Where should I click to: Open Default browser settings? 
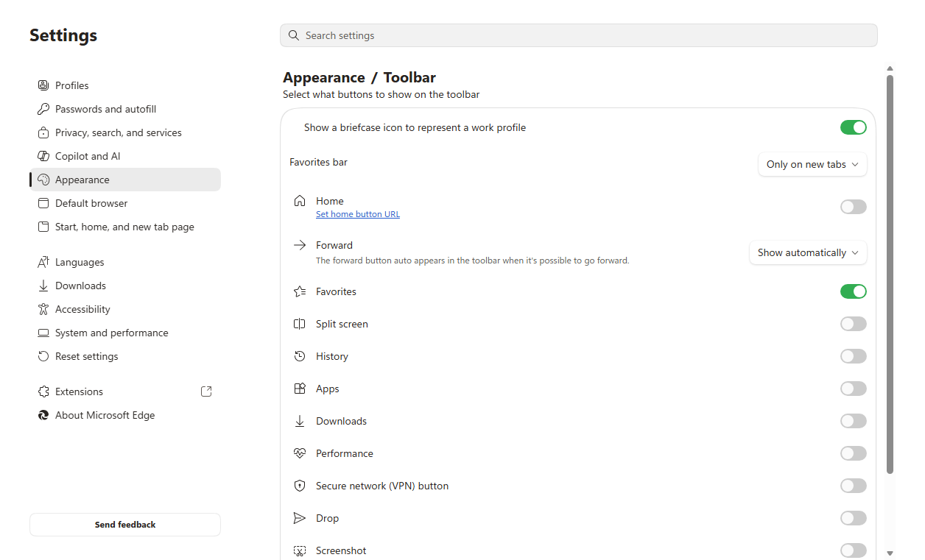click(x=125, y=203)
